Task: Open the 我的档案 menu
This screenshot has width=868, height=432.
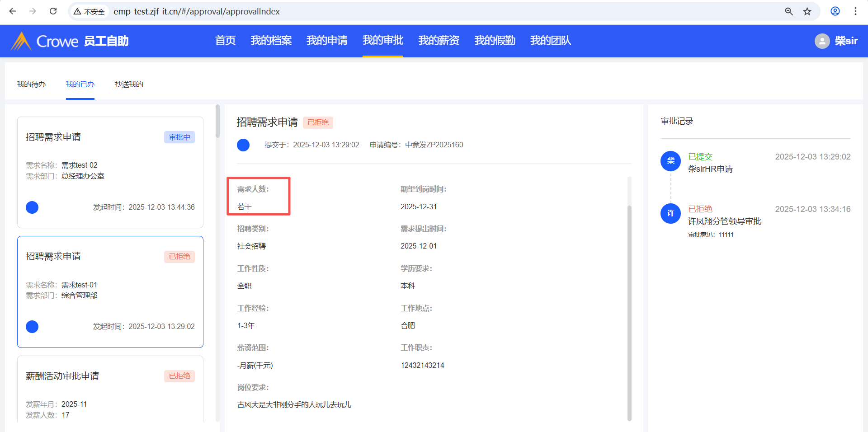Action: pos(271,41)
